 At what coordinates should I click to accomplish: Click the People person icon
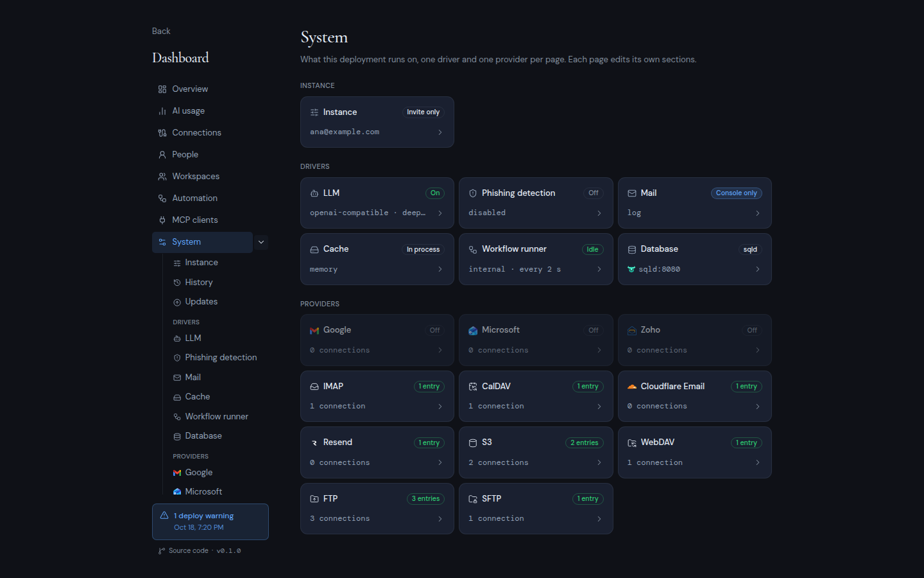pyautogui.click(x=162, y=155)
